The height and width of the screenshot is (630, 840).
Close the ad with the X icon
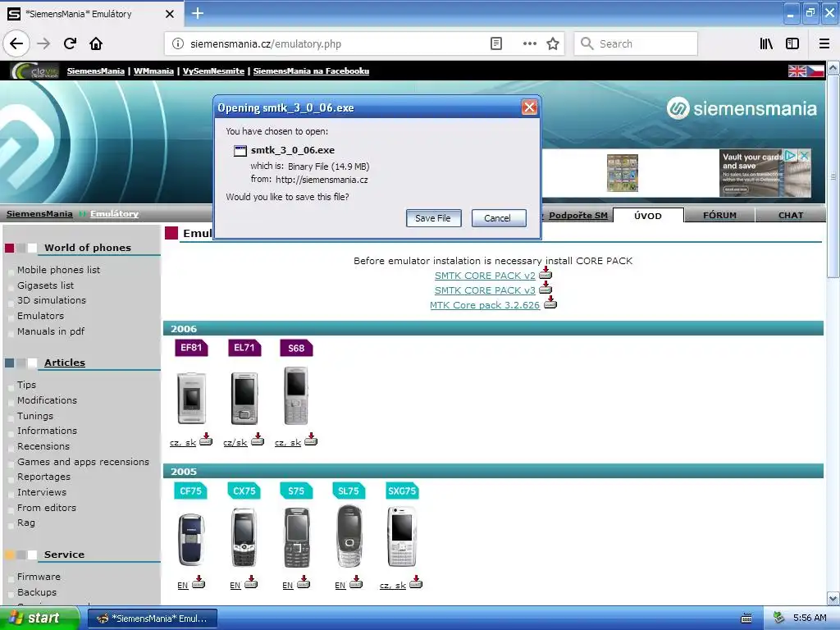(804, 155)
